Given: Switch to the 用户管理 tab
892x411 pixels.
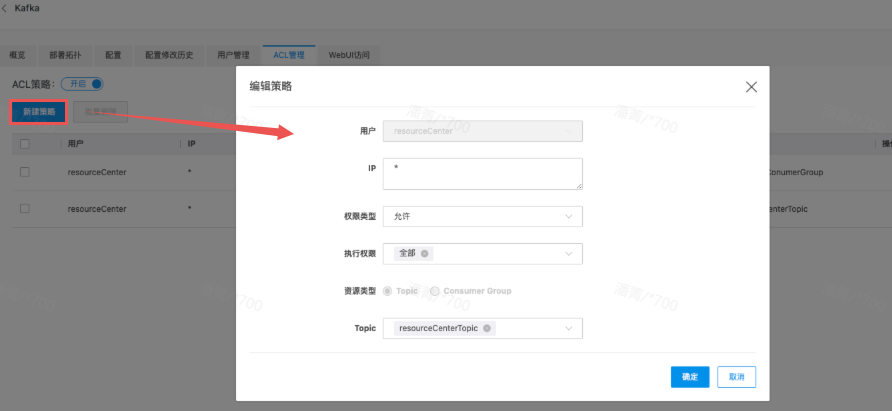Looking at the screenshot, I should click(x=233, y=55).
